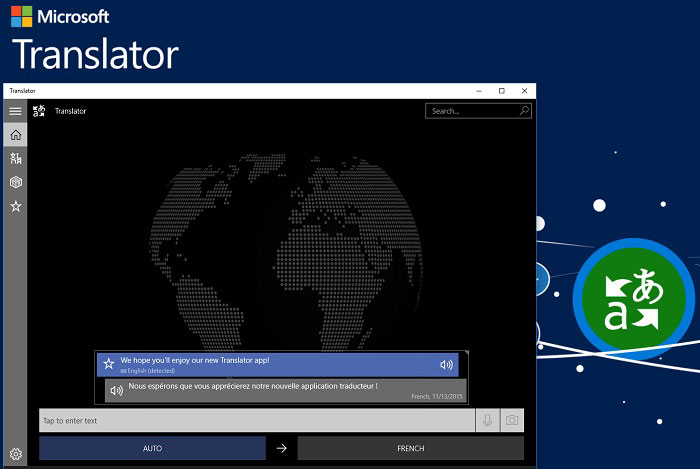Open the hamburger navigation menu
This screenshot has height=469, width=700.
(15, 111)
